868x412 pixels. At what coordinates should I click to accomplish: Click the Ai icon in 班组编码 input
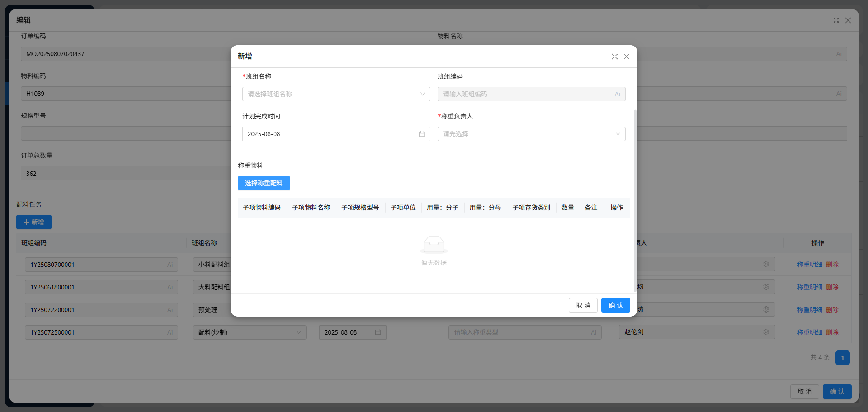pyautogui.click(x=618, y=94)
